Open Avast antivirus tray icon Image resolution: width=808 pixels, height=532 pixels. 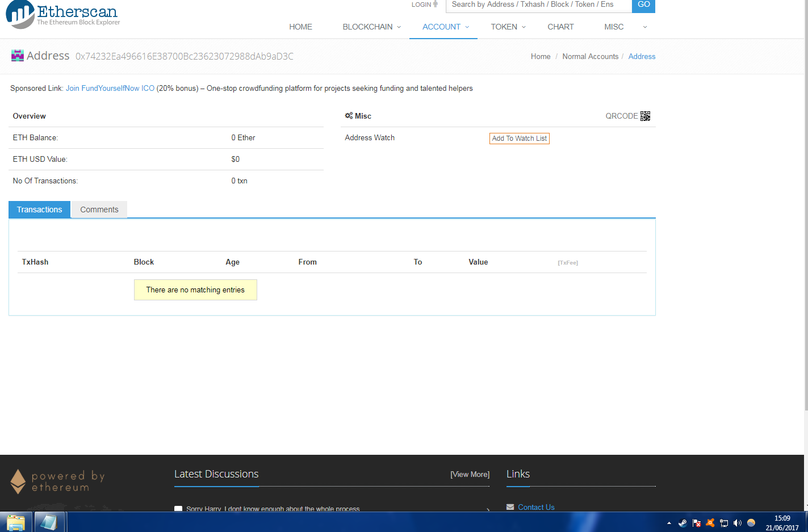(710, 523)
